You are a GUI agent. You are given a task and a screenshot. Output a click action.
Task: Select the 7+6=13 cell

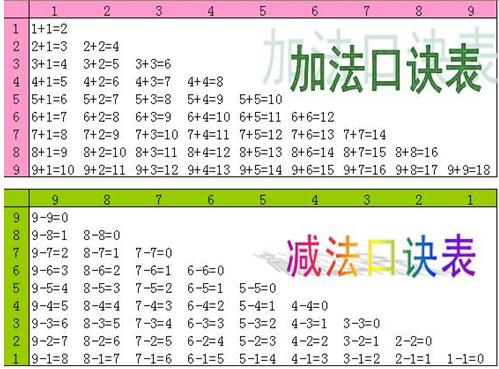point(313,135)
